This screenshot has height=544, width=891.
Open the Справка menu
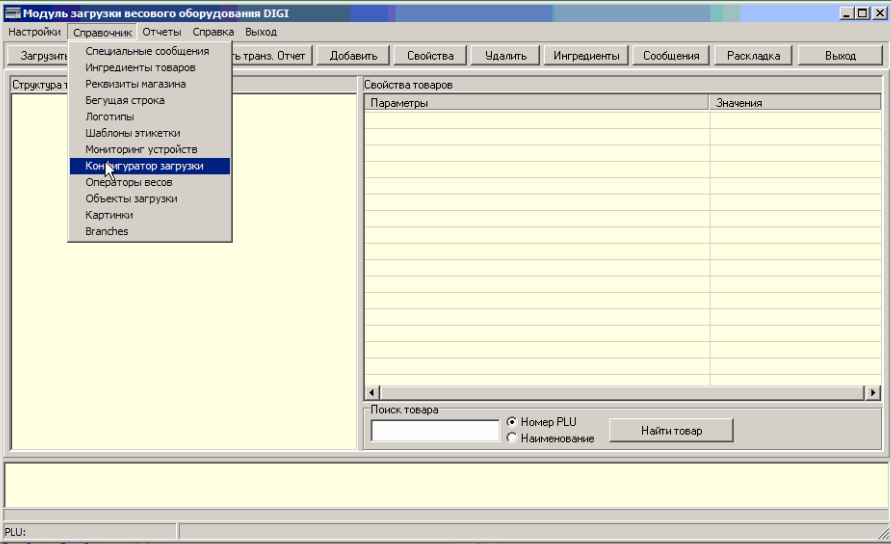pos(213,32)
